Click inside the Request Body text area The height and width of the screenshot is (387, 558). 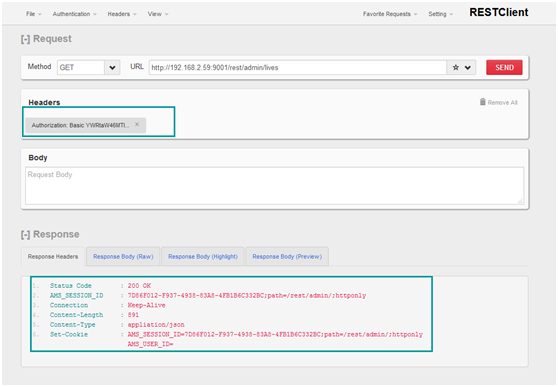click(x=274, y=185)
